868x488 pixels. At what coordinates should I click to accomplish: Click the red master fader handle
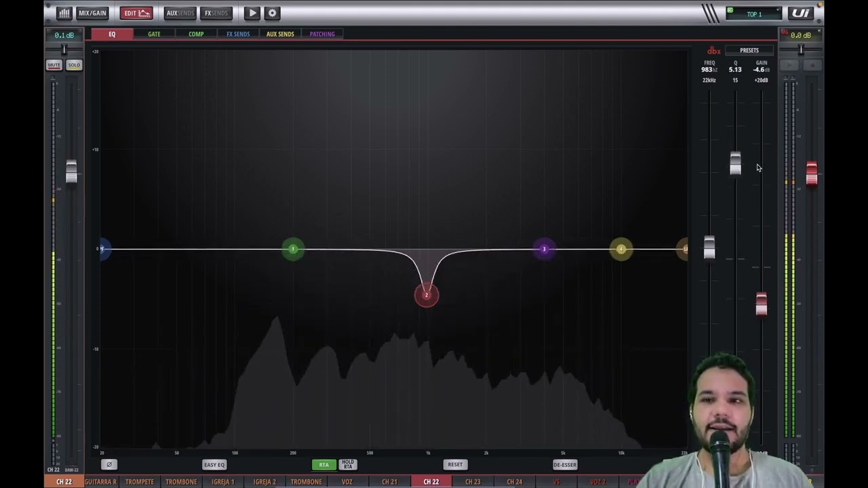(812, 173)
